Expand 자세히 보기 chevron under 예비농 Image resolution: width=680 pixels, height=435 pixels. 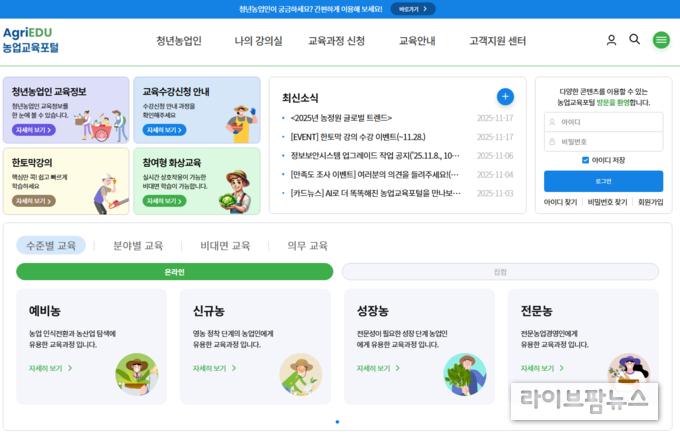(x=70, y=368)
